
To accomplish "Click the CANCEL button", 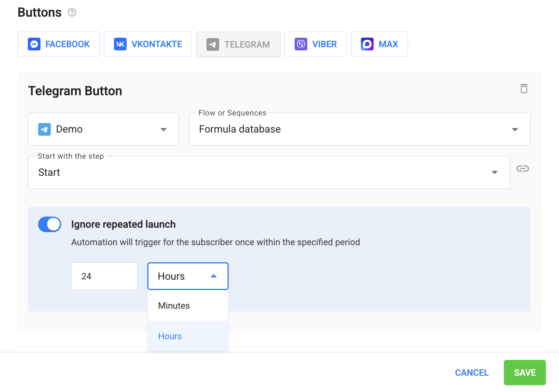I will tap(472, 373).
